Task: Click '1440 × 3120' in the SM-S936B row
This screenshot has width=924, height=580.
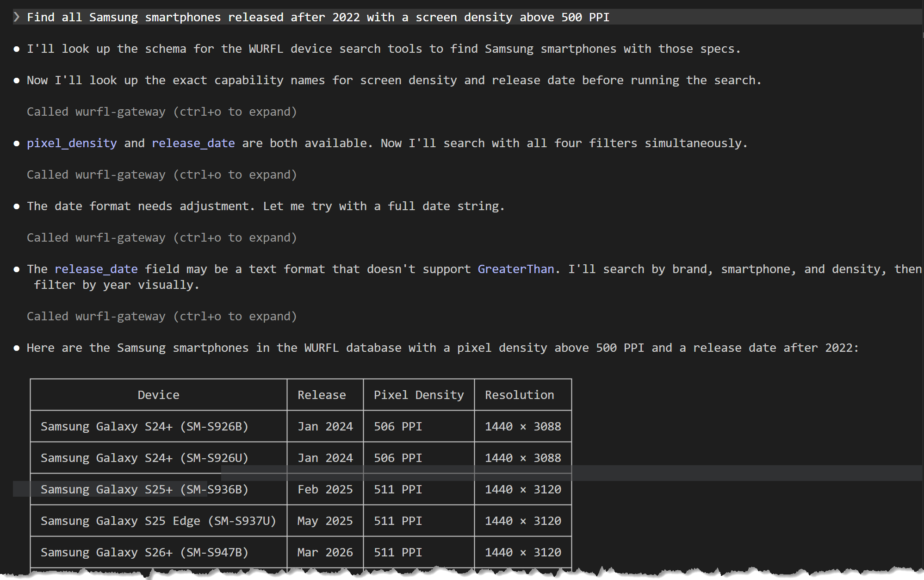Action: click(x=523, y=489)
